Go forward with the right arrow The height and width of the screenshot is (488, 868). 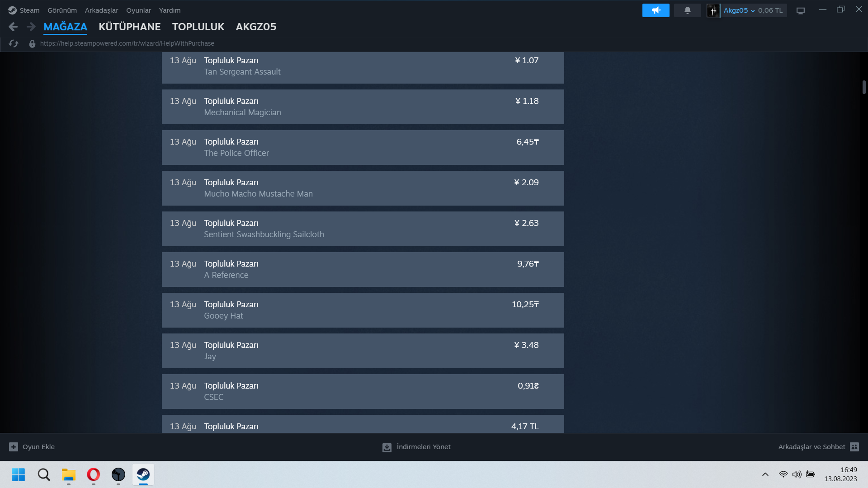pyautogui.click(x=31, y=27)
